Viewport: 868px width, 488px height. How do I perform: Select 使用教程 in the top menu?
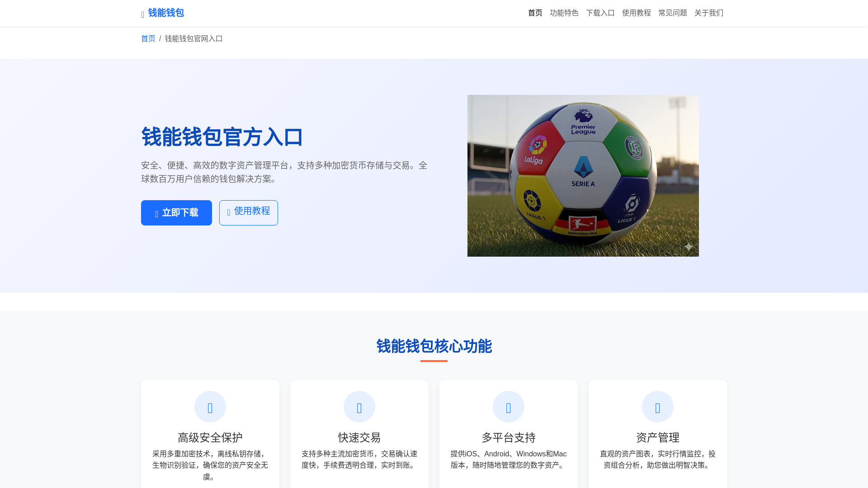[x=637, y=13]
